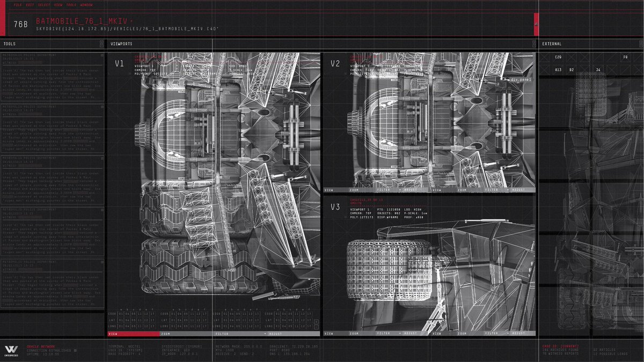The image size is (644, 362).
Task: Open the WINDOW menu
Action: [86, 5]
